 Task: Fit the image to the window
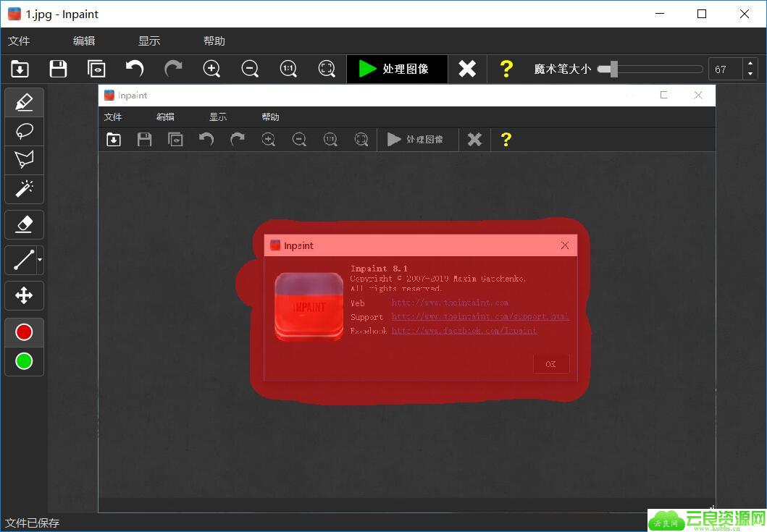tap(327, 69)
